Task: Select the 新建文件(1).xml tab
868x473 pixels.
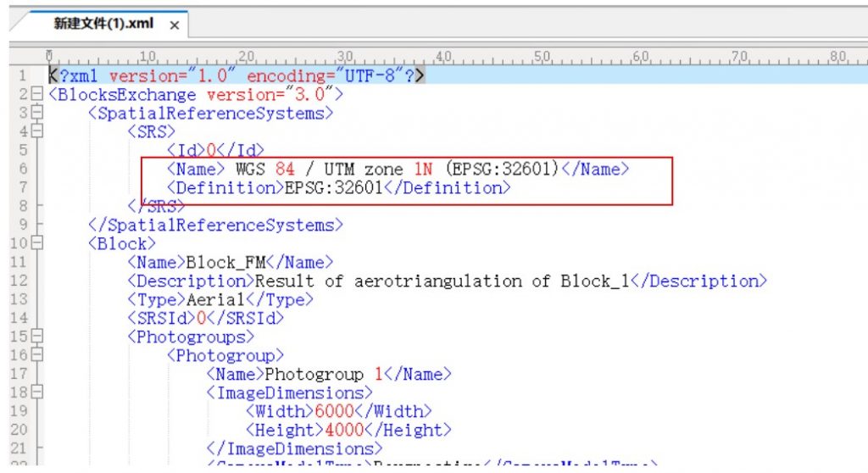Action: 103,24
